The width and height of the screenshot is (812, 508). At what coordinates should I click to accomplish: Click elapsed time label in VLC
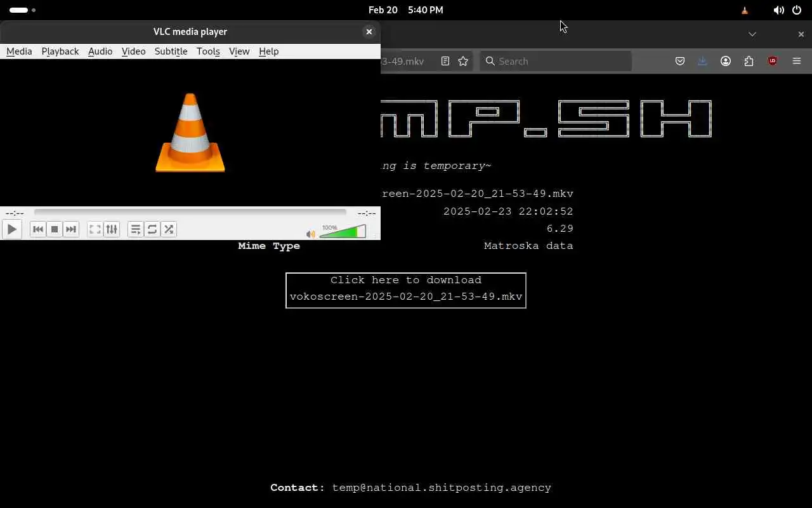15,213
